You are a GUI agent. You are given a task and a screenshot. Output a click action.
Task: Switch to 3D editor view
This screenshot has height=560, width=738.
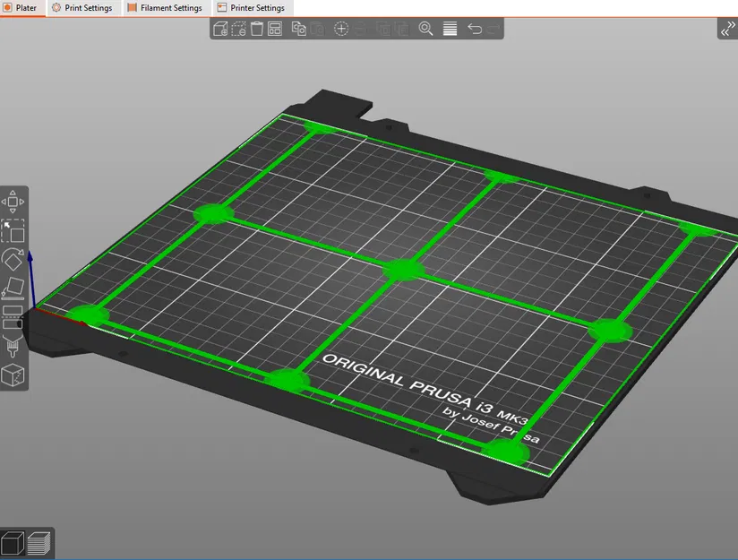coord(13,543)
